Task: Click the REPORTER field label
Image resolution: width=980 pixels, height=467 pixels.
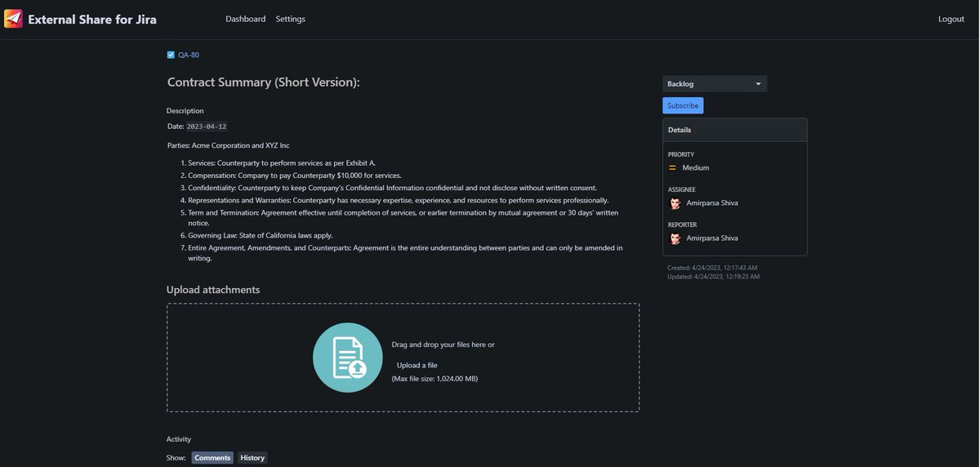Action: click(683, 225)
